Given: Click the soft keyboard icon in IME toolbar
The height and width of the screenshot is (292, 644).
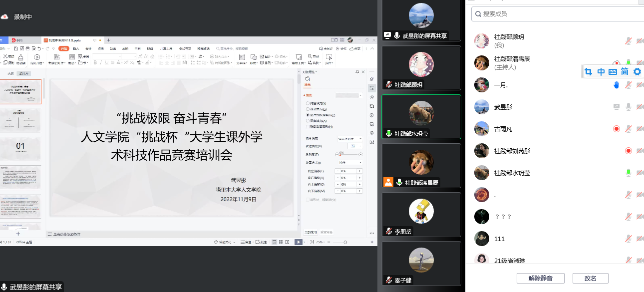Looking at the screenshot, I should point(613,71).
